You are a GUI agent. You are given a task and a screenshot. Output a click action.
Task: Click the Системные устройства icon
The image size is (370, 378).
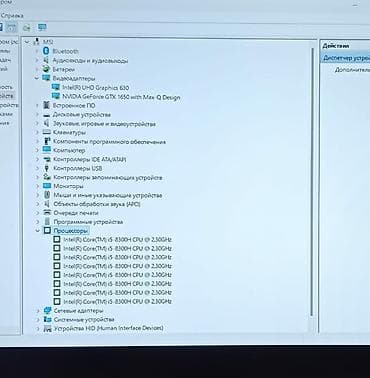(x=48, y=319)
